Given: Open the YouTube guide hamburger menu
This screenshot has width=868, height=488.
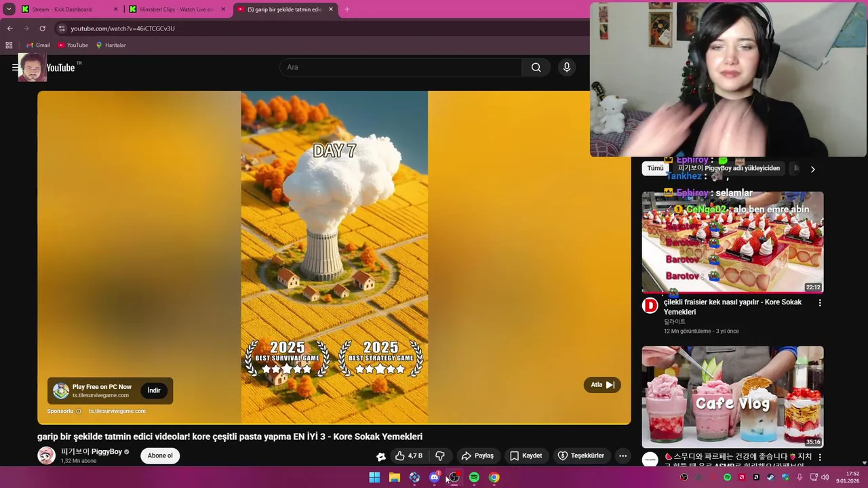Looking at the screenshot, I should (x=15, y=67).
